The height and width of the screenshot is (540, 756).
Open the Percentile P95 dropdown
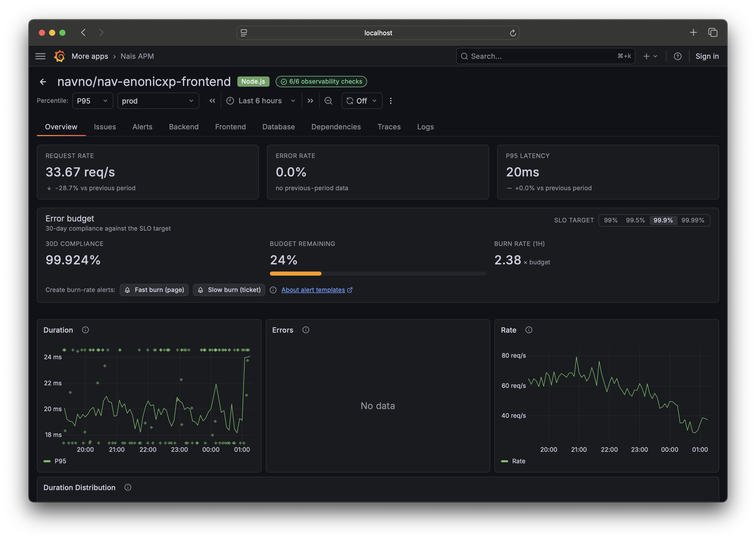[x=93, y=101]
